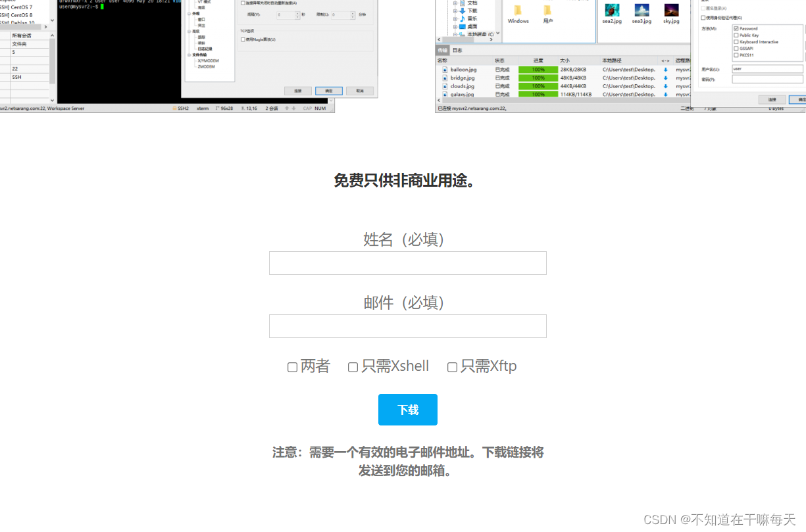Click the 100% progress bar for bridge.jpg
Screen dimensions: 806x532
[538, 78]
